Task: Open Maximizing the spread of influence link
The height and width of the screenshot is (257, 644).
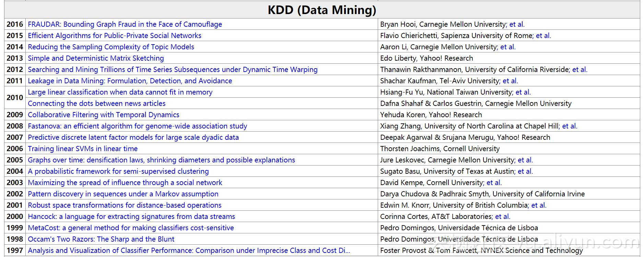Action: click(125, 183)
